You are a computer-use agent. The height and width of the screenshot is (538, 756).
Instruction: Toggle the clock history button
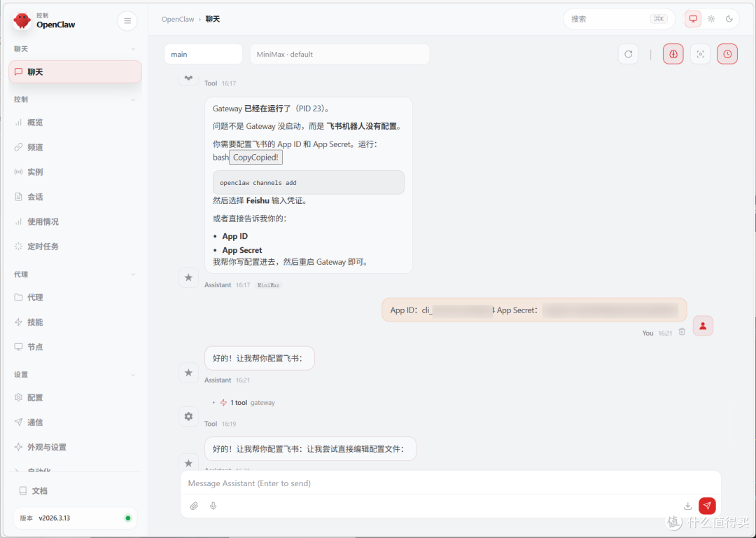tap(727, 54)
